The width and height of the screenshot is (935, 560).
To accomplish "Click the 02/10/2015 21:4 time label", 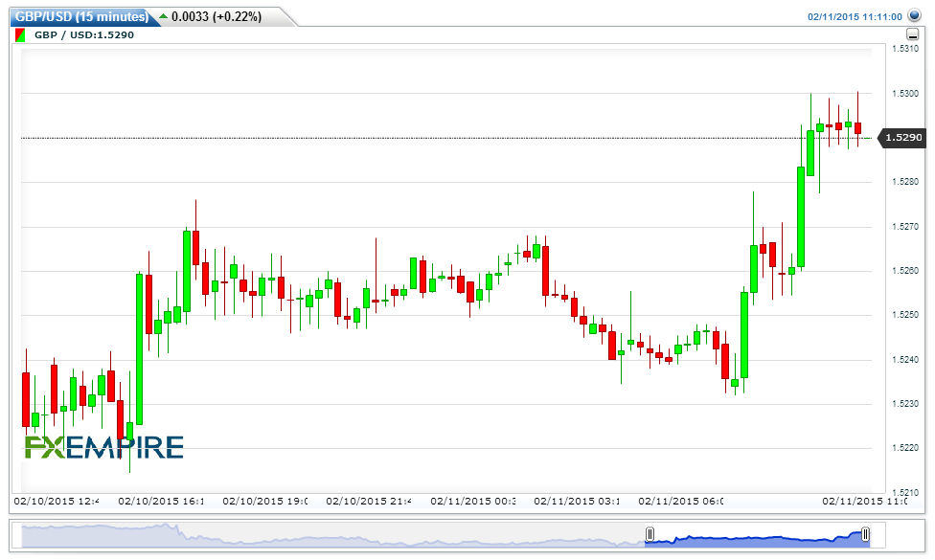I will pos(369,501).
